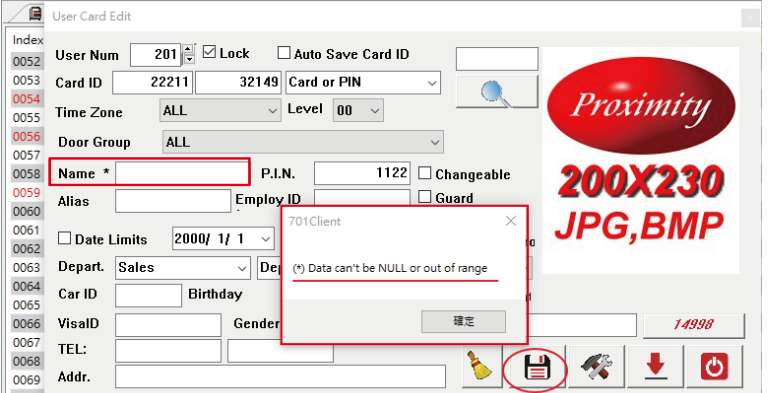Open the hammer and wrench tools icon

point(596,366)
